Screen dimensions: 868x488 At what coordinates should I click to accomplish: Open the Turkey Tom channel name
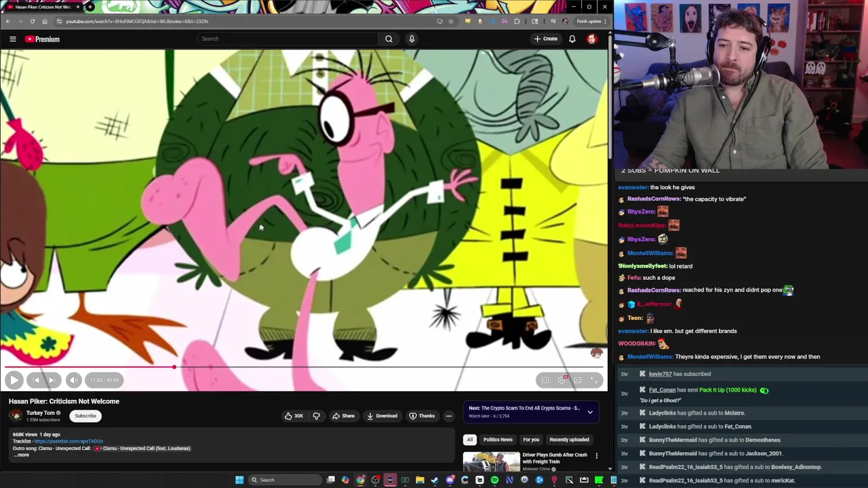[40, 413]
